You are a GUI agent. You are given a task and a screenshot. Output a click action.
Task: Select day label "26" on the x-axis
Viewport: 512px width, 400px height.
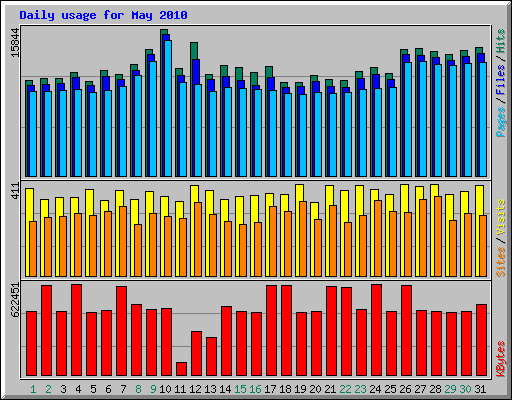405,389
